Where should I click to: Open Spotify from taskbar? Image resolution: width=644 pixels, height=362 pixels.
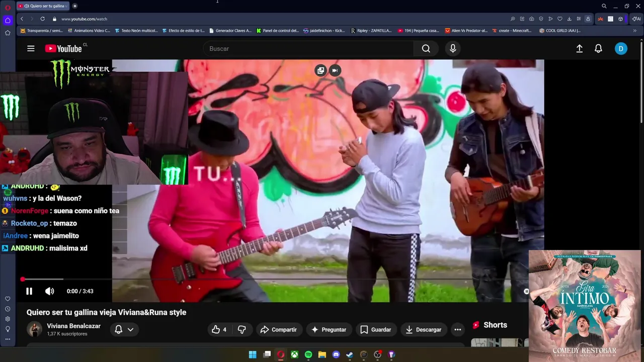(x=308, y=354)
